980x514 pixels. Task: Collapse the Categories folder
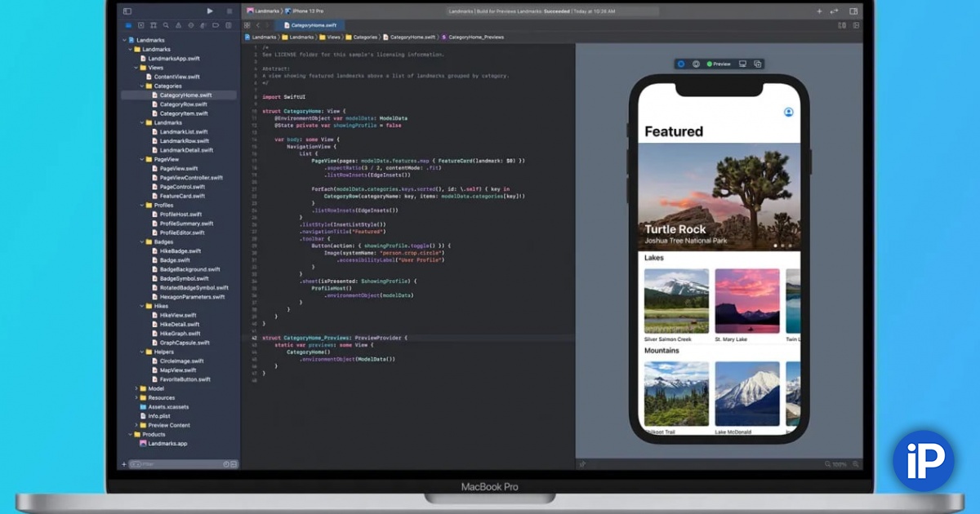click(x=141, y=86)
